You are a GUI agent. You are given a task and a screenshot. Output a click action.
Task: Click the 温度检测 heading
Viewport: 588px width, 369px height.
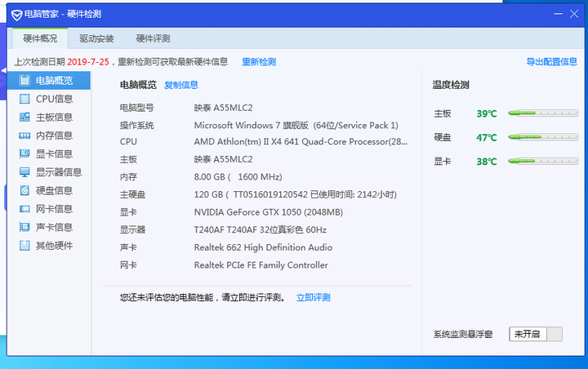[x=451, y=85]
